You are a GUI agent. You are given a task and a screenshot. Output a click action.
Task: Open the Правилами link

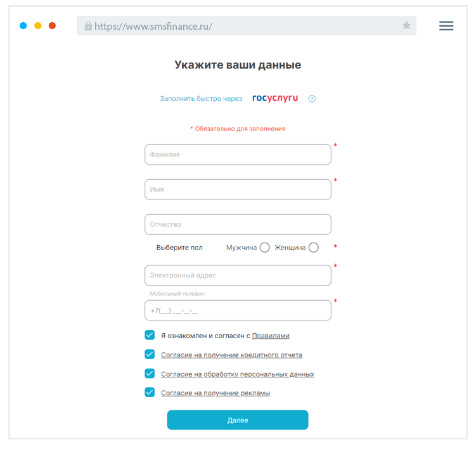pos(271,336)
